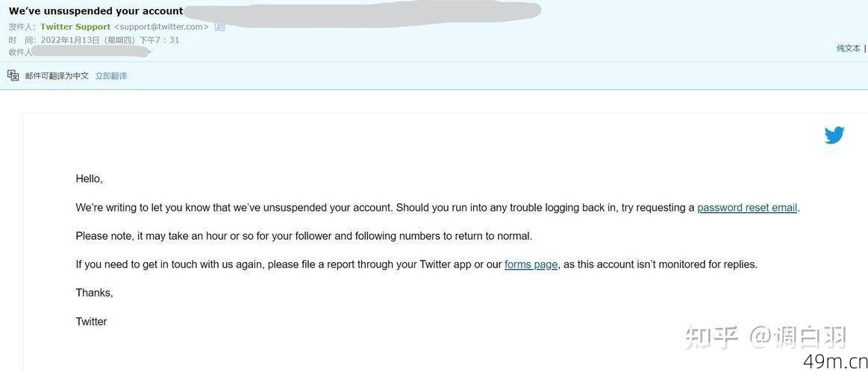Click the 知乎 @调白羽 watermark
868x372 pixels.
click(x=766, y=338)
